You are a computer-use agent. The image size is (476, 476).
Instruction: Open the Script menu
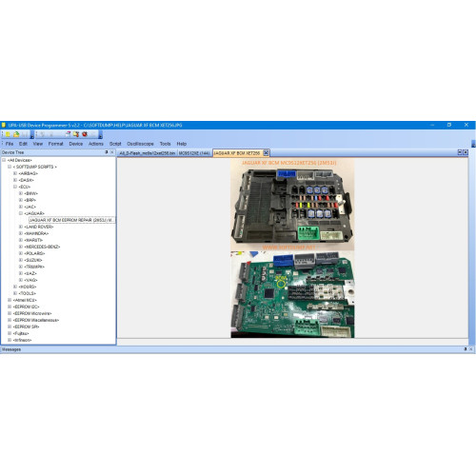click(115, 144)
